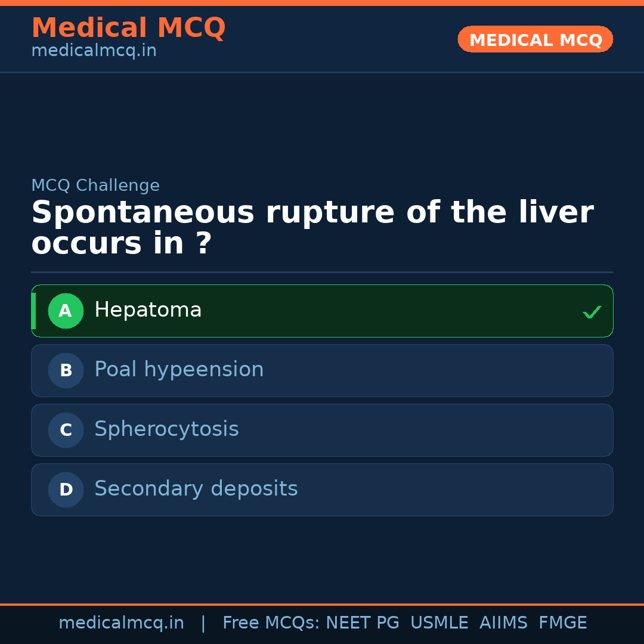644x644 pixels.
Task: Visit medicalmcq.in link under the title
Action: [x=94, y=51]
